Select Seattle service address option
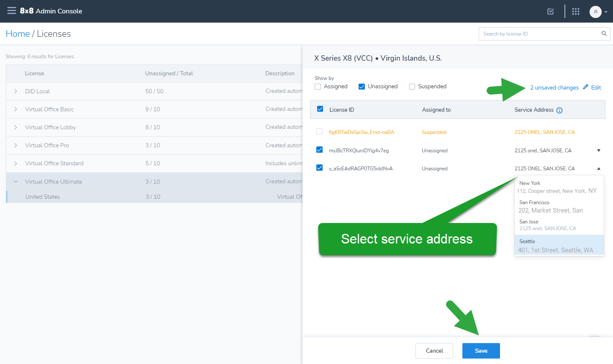Screen dimensions: 613x364 (559, 245)
